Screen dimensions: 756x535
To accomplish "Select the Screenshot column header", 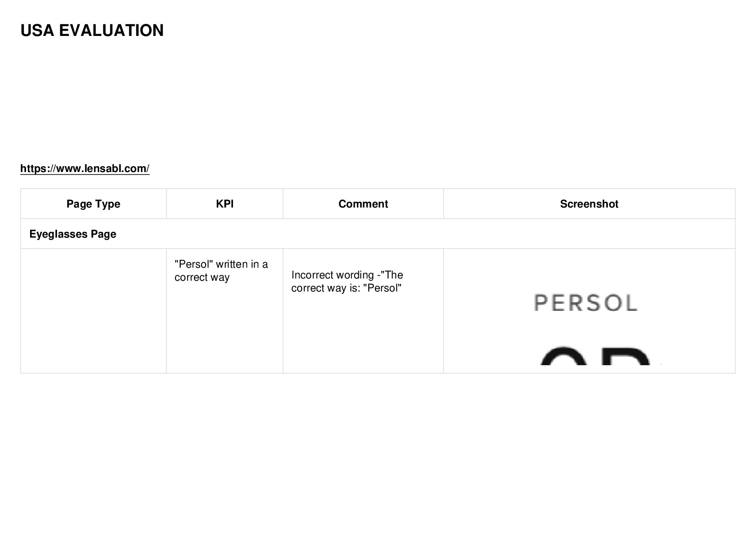I will [589, 204].
